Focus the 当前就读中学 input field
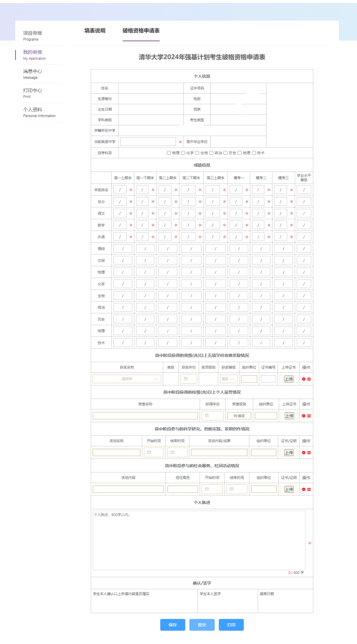The height and width of the screenshot is (644, 357). pyautogui.click(x=148, y=141)
